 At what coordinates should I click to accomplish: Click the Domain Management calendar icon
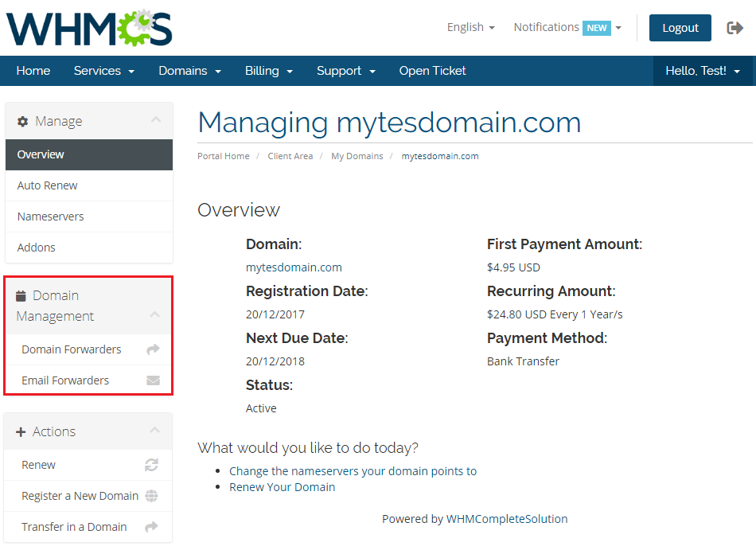click(21, 295)
